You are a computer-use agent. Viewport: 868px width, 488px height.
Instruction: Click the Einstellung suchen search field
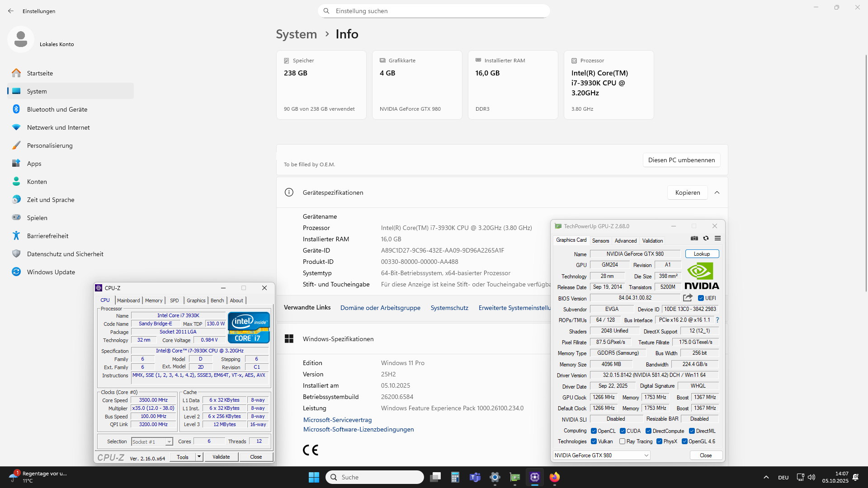434,11
